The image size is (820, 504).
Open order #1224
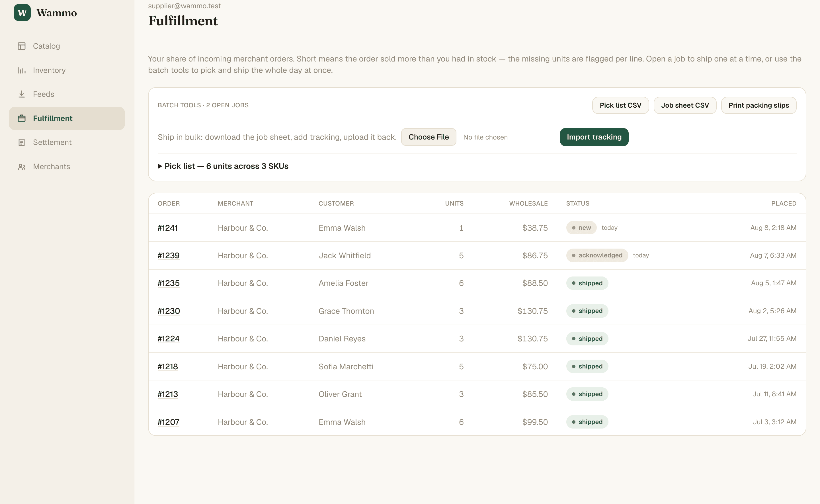pyautogui.click(x=169, y=339)
